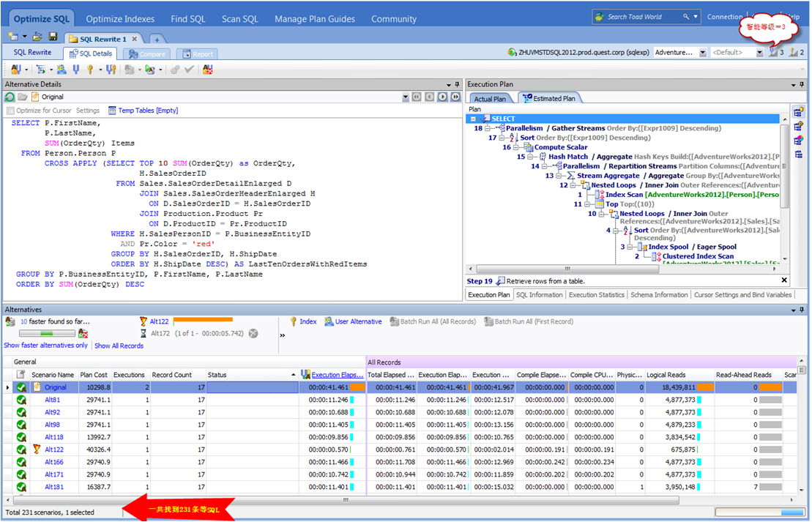Open the Manage Plan Guides tab
The image size is (812, 522).
[x=315, y=19]
